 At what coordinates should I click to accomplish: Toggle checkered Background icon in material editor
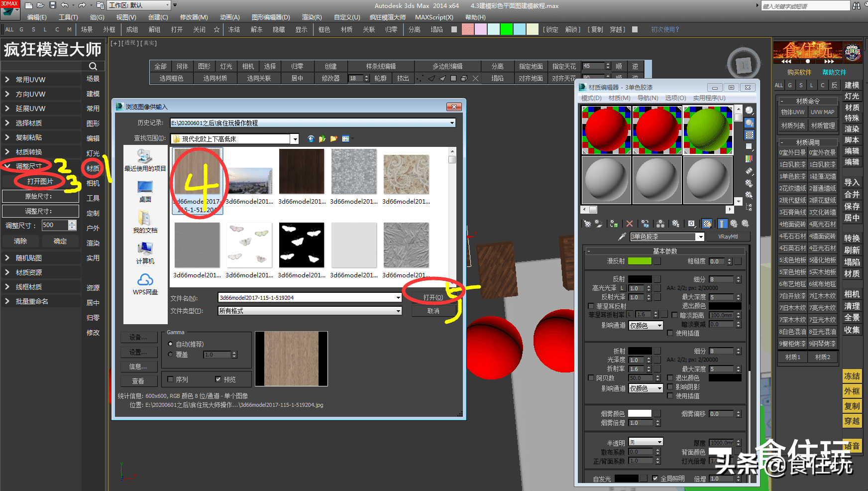(749, 135)
